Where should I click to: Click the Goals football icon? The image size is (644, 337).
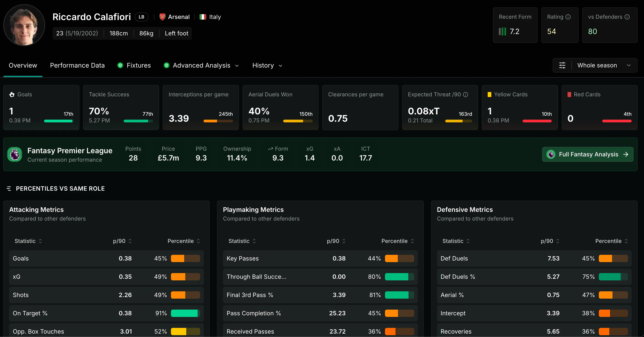tap(12, 94)
